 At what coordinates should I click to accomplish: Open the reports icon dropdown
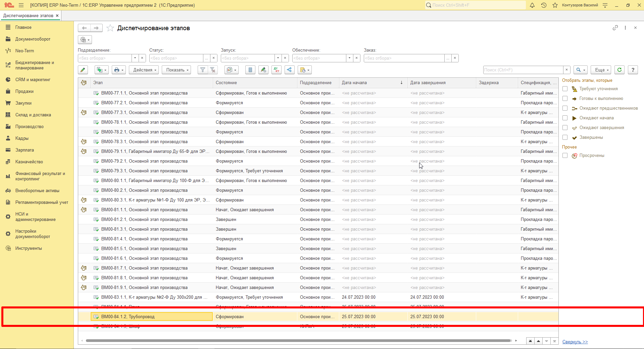click(x=232, y=70)
